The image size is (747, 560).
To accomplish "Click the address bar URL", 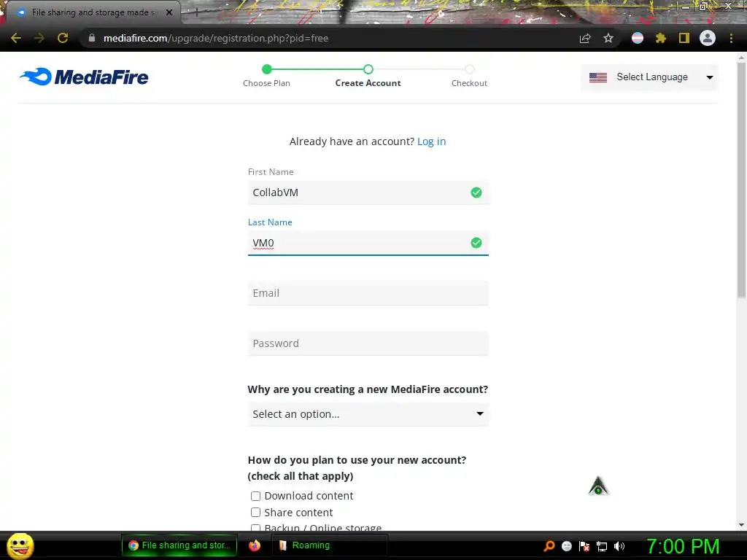I will [x=216, y=38].
